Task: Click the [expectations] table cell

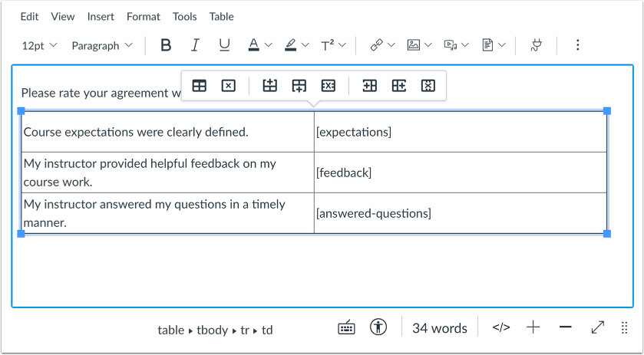Action: [x=461, y=132]
